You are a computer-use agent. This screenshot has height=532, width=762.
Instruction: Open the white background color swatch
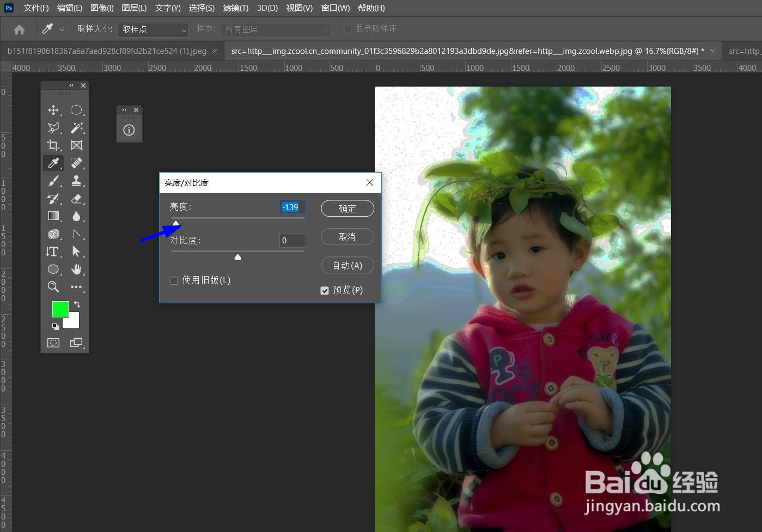(74, 323)
